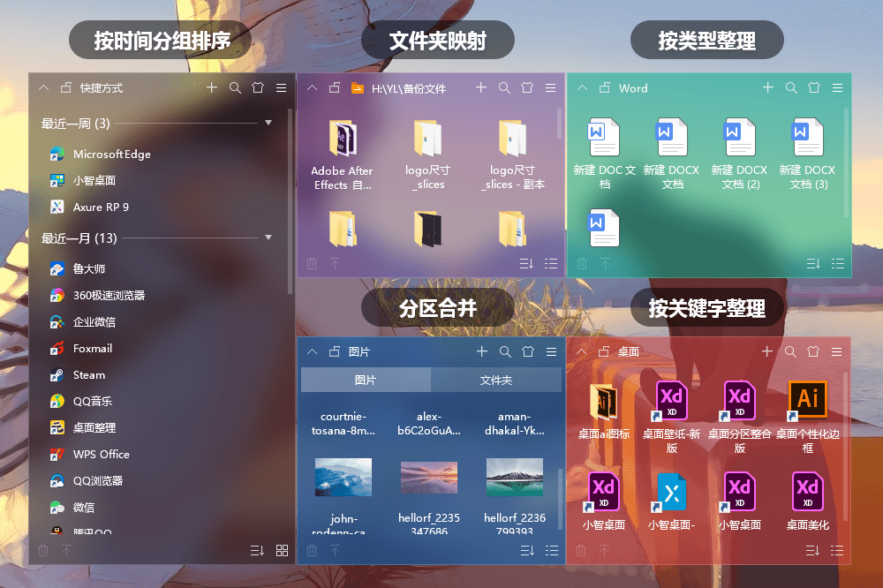Open Steam from the 快捷方式 box
This screenshot has width=883, height=588.
coord(88,374)
